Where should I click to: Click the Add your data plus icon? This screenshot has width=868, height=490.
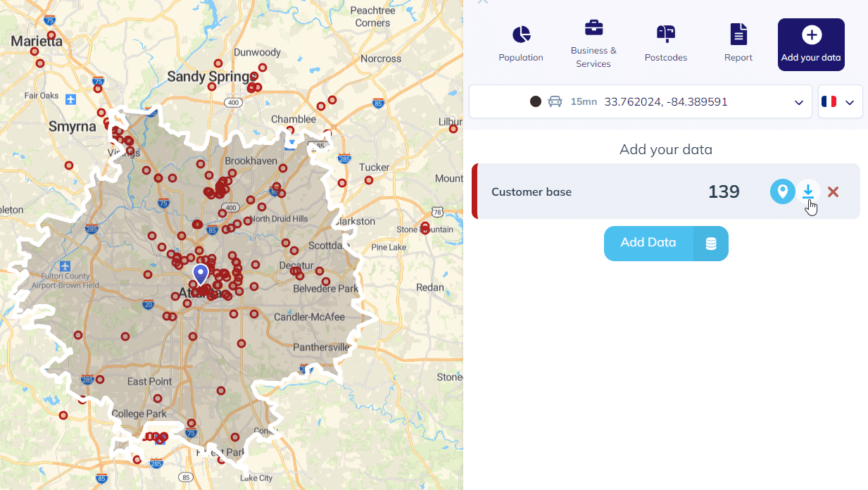[811, 34]
